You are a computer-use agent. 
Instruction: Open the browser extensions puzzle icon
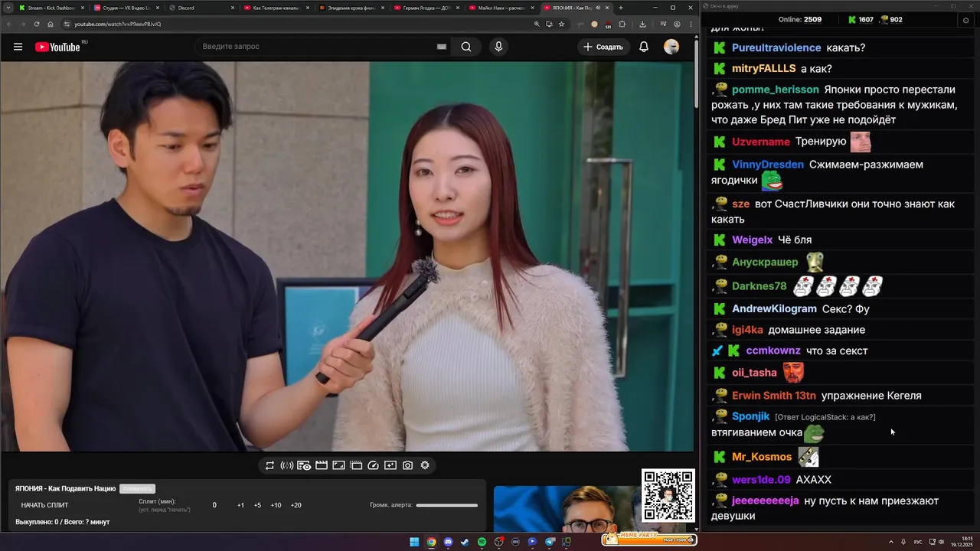(622, 24)
